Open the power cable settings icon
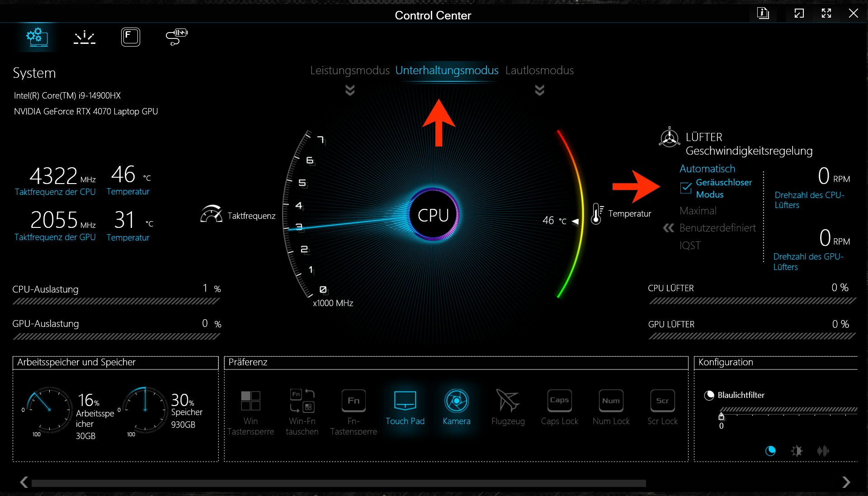 pyautogui.click(x=176, y=37)
